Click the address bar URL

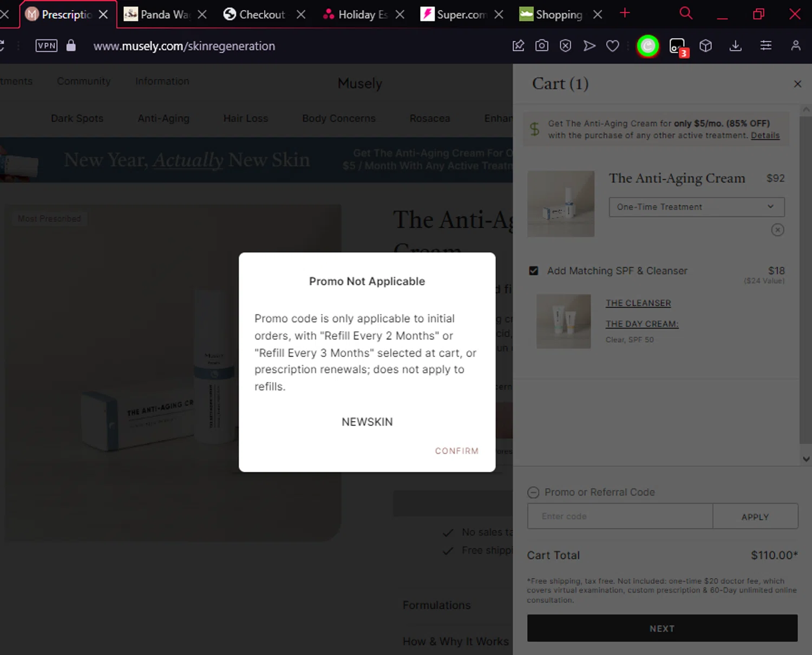click(184, 46)
